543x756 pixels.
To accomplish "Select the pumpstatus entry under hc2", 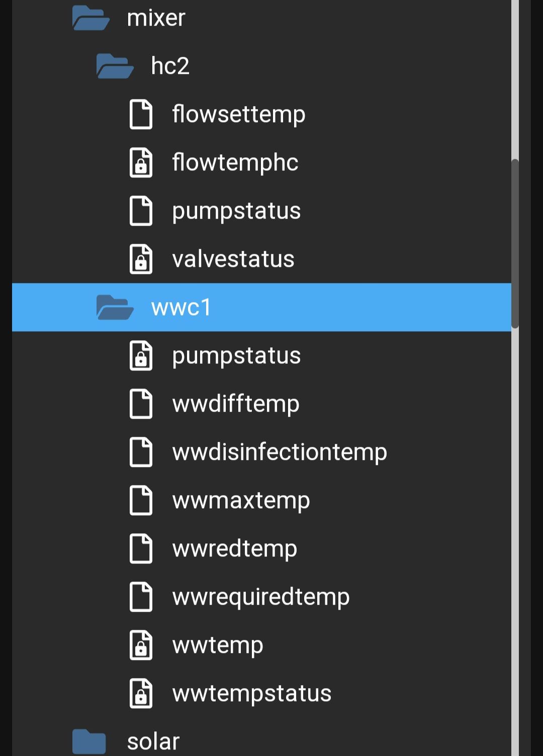I will tap(236, 211).
